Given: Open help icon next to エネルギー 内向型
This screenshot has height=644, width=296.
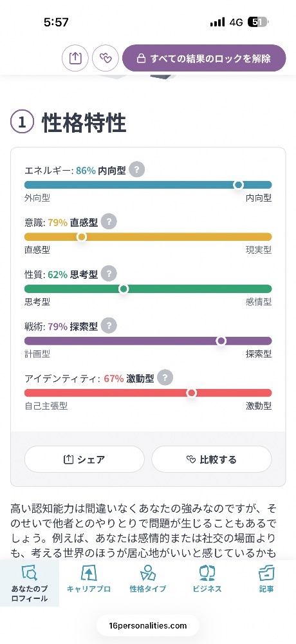Looking at the screenshot, I should point(136,170).
